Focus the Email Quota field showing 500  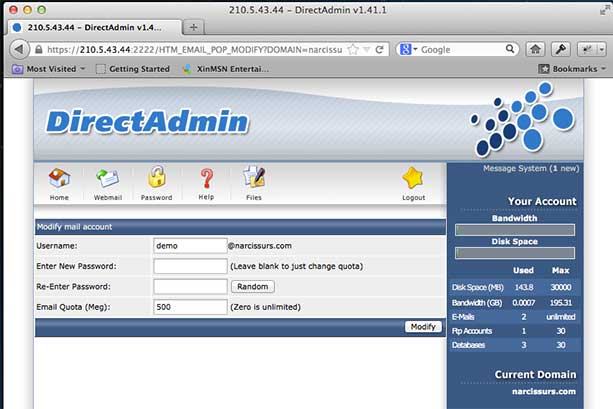[x=190, y=307]
